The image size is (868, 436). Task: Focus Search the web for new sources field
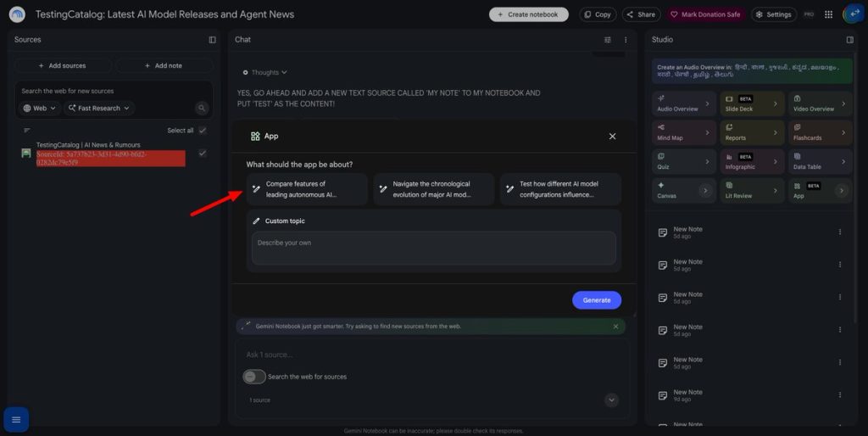point(114,91)
